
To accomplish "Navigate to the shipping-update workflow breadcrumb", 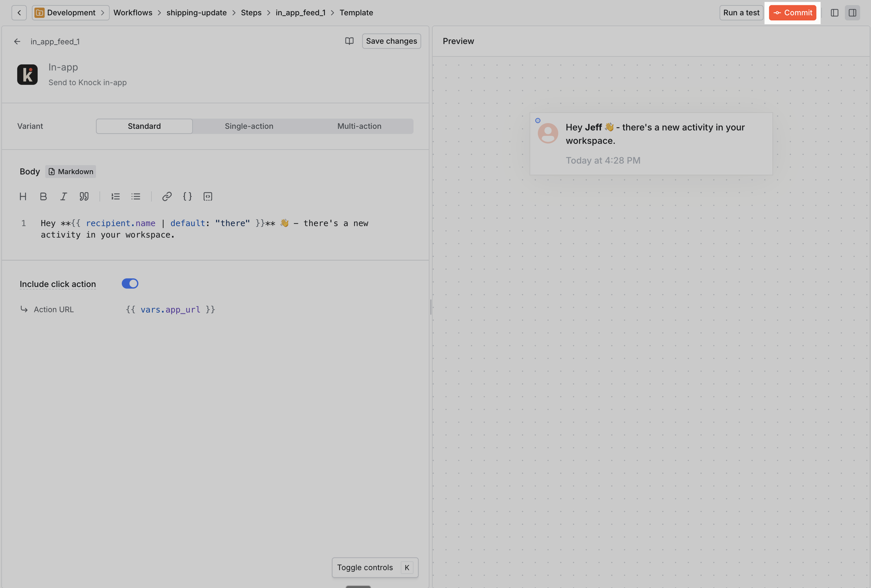I will (x=196, y=12).
